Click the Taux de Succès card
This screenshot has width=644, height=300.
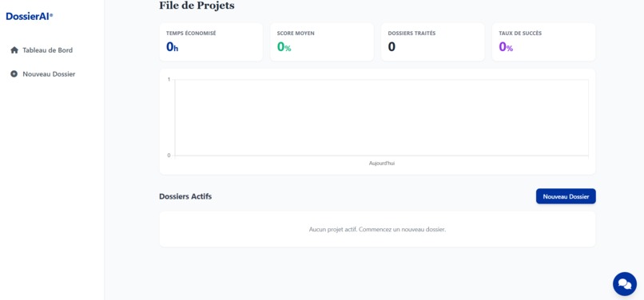pos(543,42)
